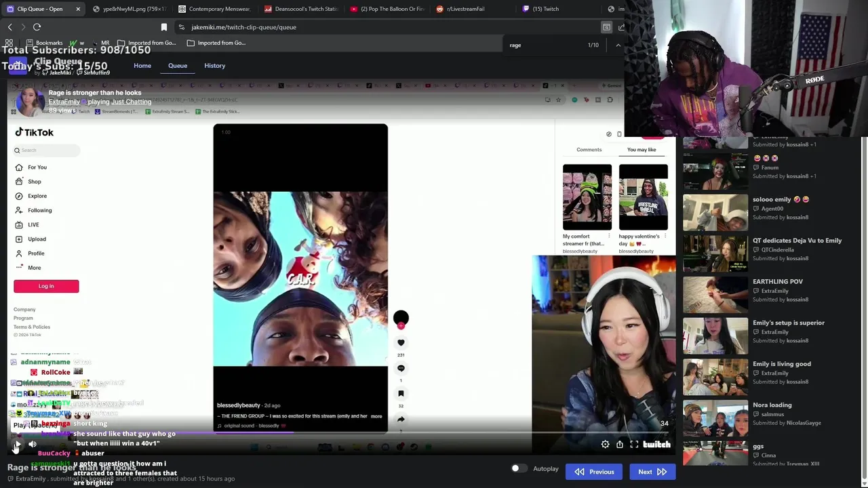
Task: Skip to the Next clip
Action: tap(652, 472)
